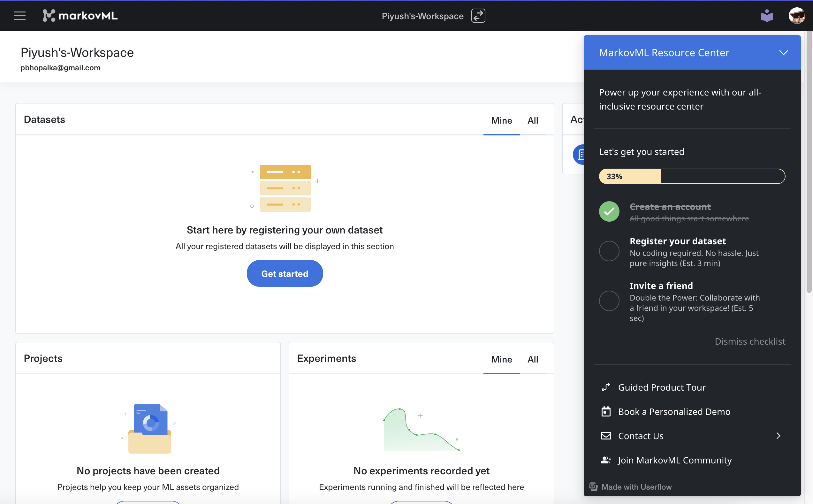Screen dimensions: 813x504
Task: Open the purple resource center reader icon
Action: coord(767,16)
